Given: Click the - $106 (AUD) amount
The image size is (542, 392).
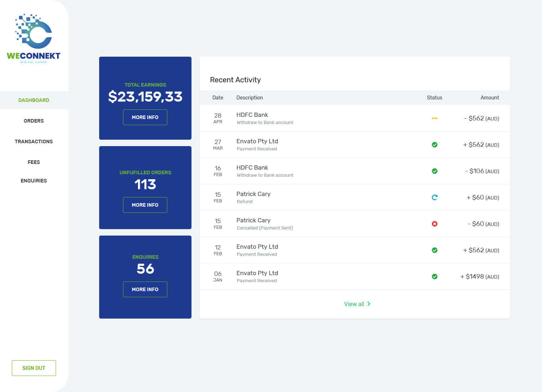Looking at the screenshot, I should click(482, 171).
